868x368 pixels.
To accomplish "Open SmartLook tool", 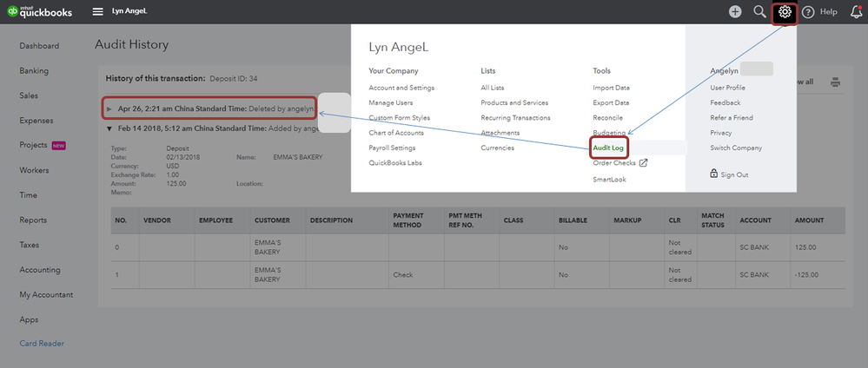I will (x=609, y=180).
